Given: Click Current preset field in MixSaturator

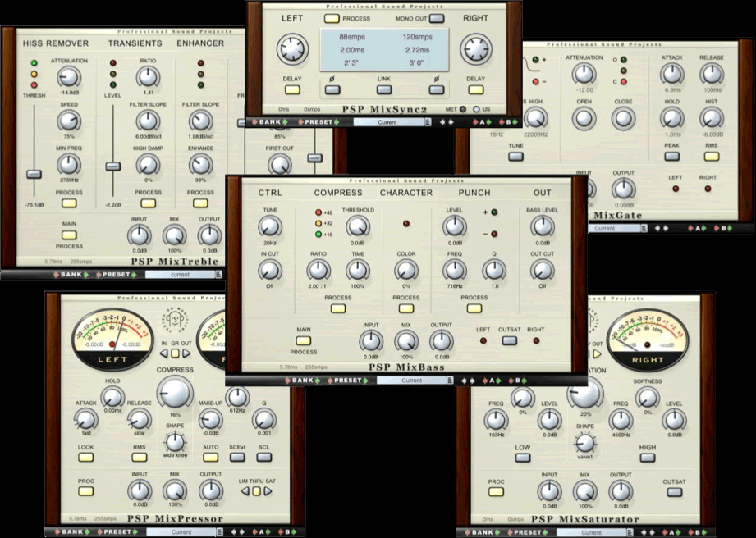Looking at the screenshot, I should point(592,533).
